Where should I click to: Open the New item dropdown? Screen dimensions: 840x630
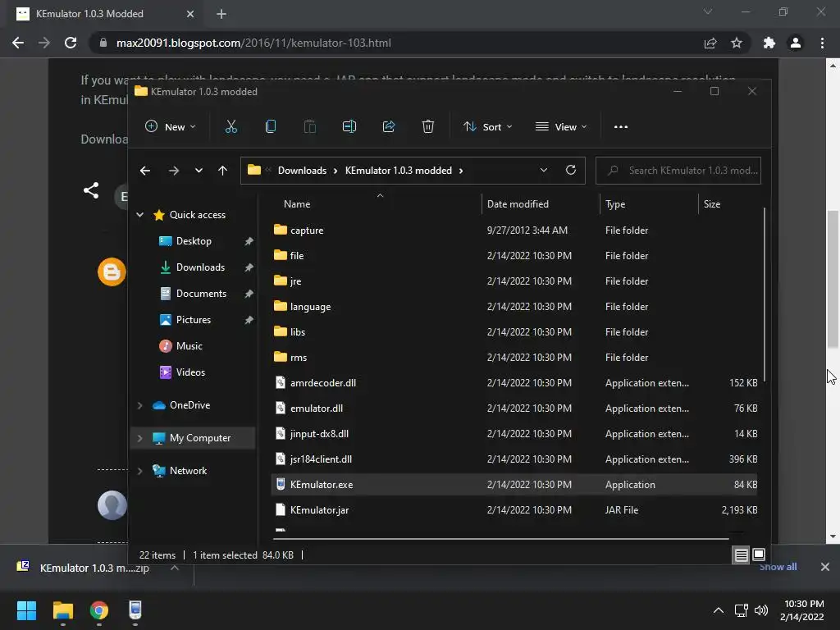(171, 127)
